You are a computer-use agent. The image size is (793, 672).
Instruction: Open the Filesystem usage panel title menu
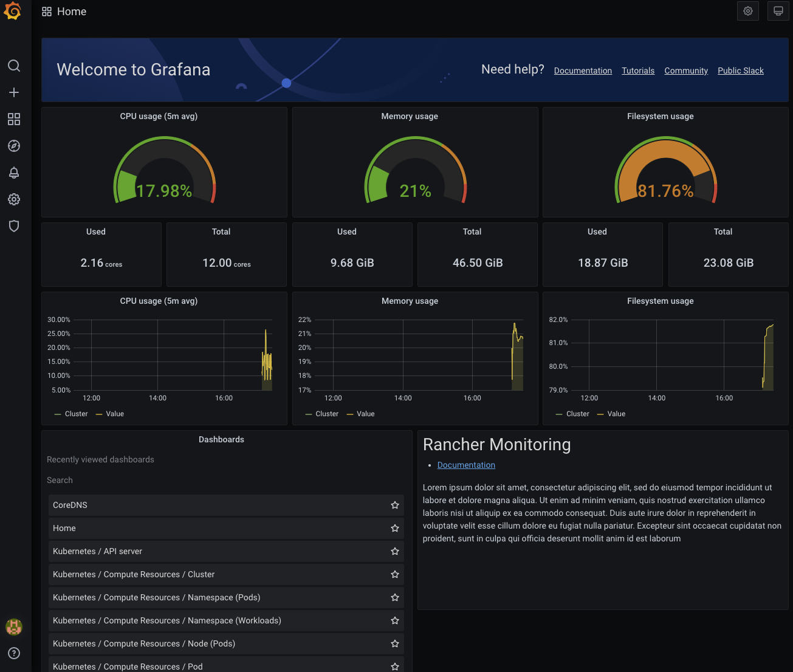point(661,116)
